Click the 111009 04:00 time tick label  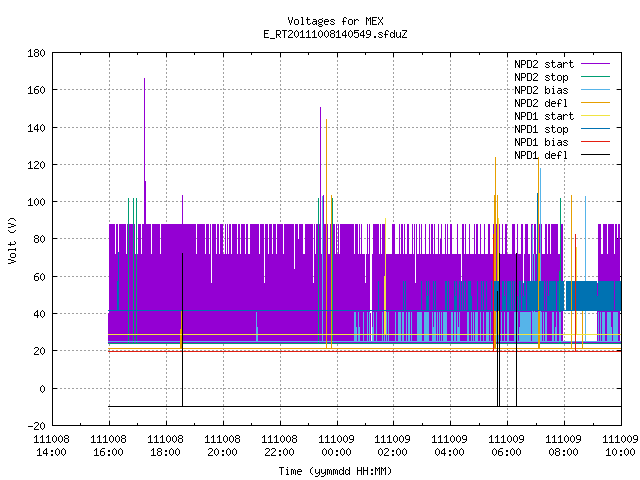(x=449, y=446)
